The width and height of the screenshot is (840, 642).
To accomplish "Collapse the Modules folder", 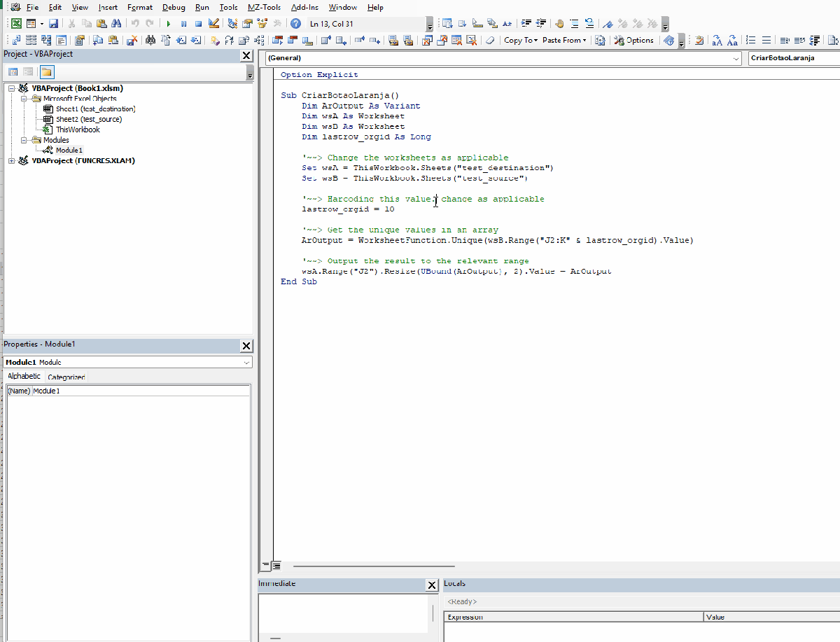I will pyautogui.click(x=23, y=140).
